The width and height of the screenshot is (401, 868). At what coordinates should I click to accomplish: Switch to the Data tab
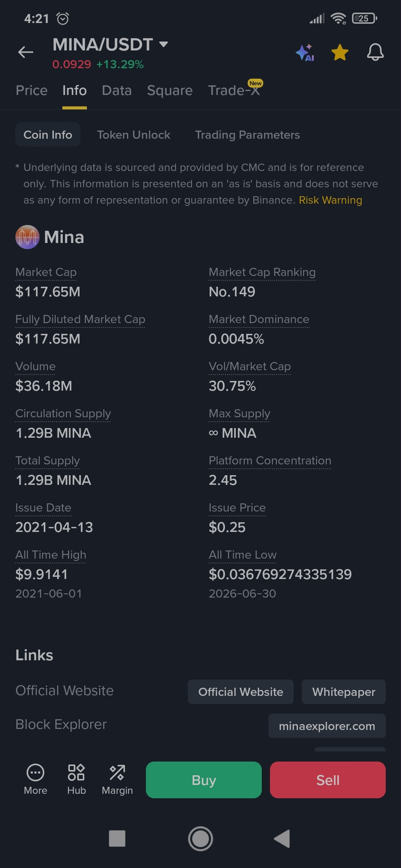[x=117, y=91]
